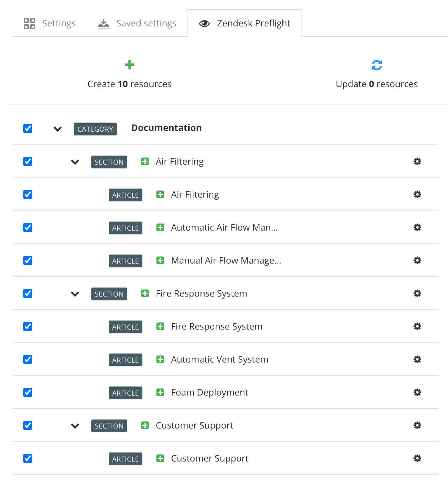Image resolution: width=448 pixels, height=482 pixels.
Task: Open the settings gear for the Air Filtering section
Action: tap(417, 161)
